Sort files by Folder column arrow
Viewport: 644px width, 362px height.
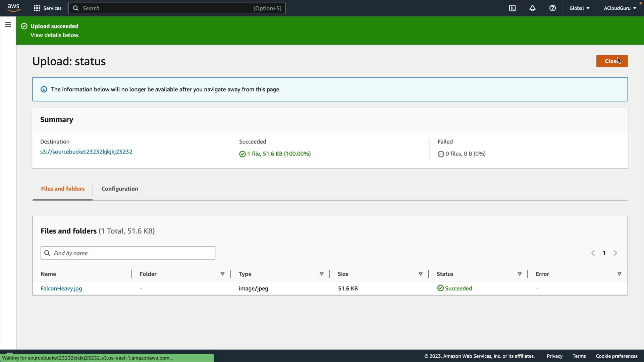[222, 274]
